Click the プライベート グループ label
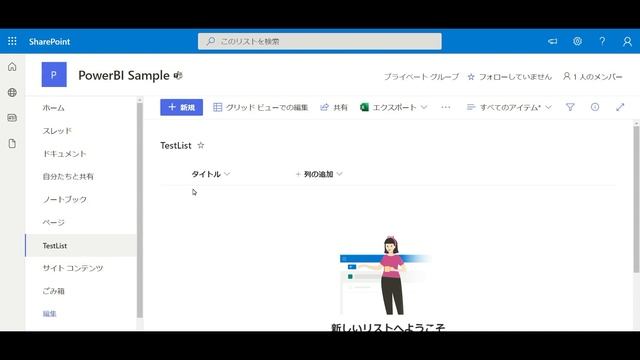The height and width of the screenshot is (360, 640). (x=422, y=77)
